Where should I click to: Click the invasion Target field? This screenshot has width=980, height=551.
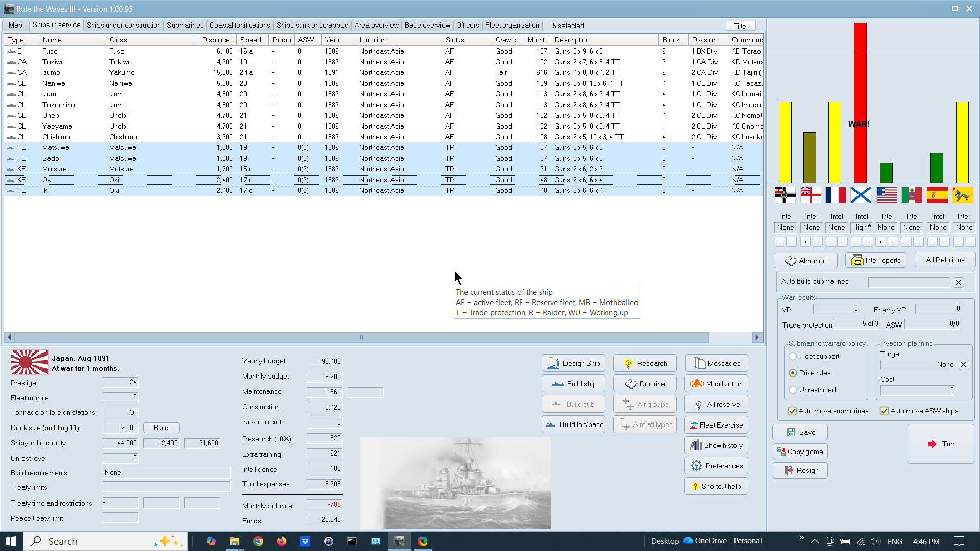(918, 365)
